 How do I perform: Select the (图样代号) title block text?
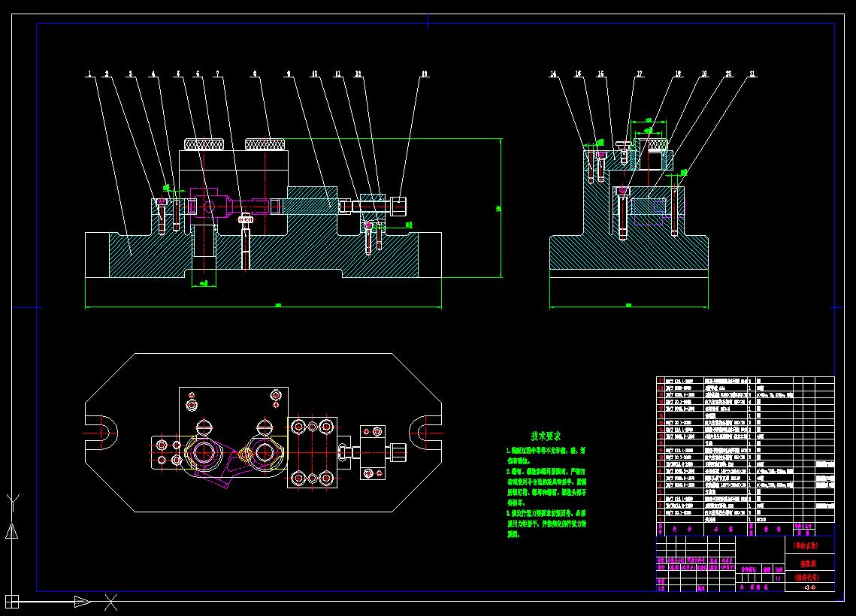pos(806,577)
